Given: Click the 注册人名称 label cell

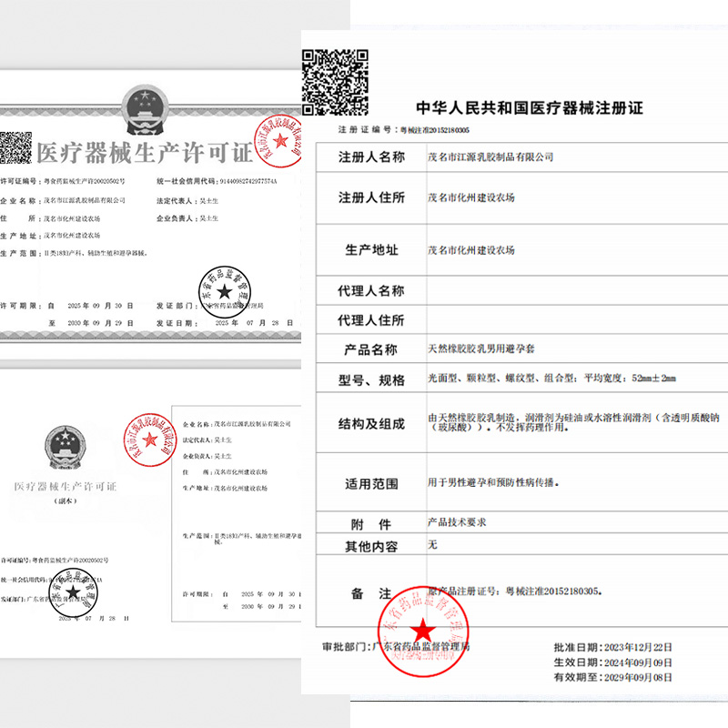Looking at the screenshot, I should pos(371,157).
